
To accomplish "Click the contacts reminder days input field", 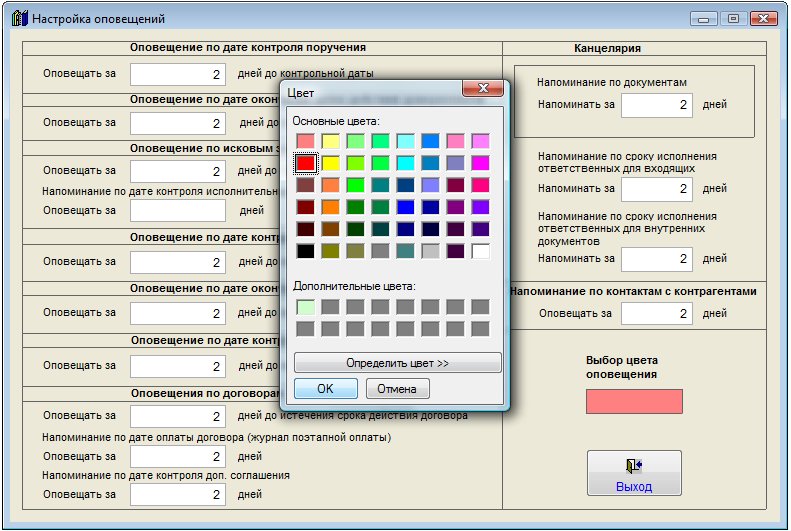I will click(x=656, y=314).
